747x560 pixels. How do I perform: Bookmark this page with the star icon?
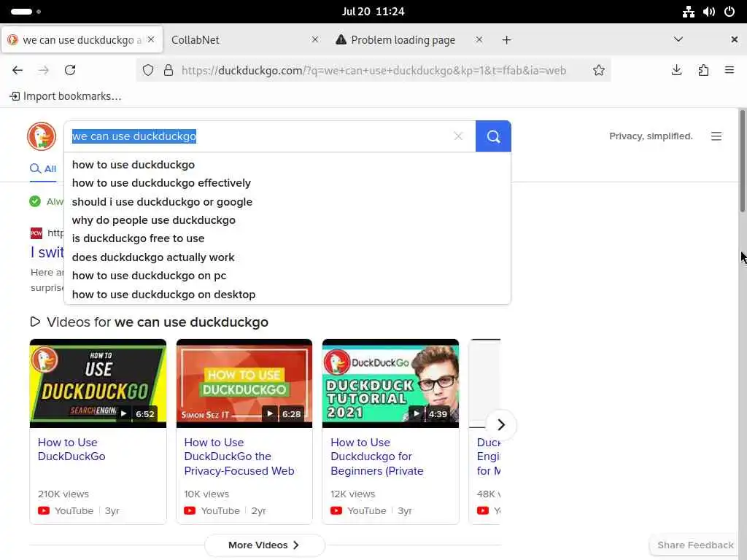[x=599, y=71]
